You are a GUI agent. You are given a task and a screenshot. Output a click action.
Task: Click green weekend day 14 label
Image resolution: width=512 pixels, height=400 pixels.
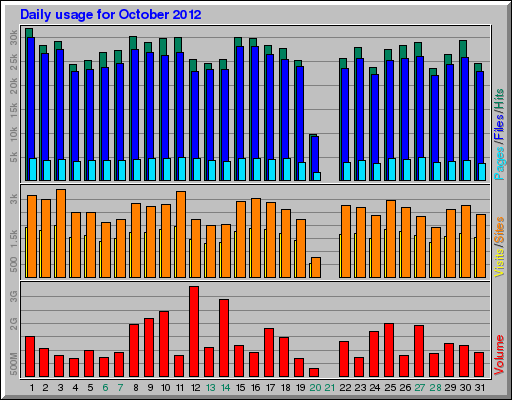[x=226, y=388]
